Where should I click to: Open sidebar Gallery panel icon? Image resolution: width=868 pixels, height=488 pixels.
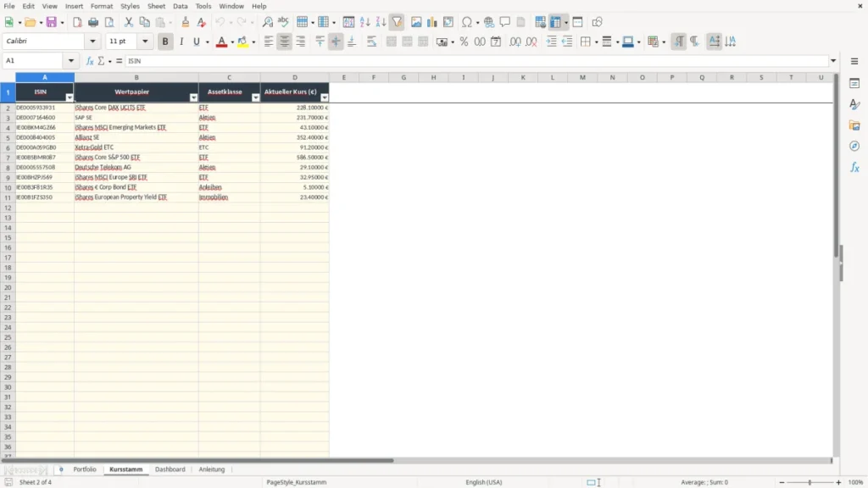click(854, 125)
